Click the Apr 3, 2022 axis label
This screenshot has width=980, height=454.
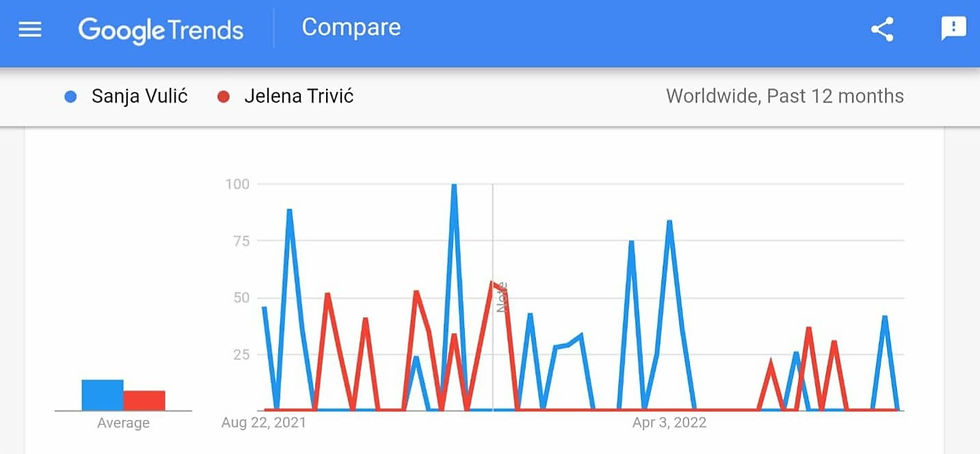[669, 423]
